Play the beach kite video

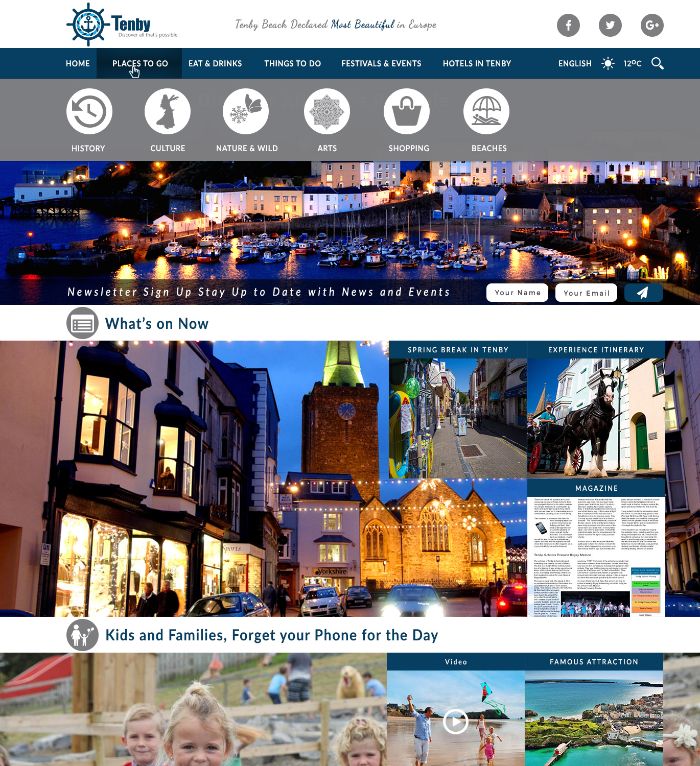tap(455, 722)
